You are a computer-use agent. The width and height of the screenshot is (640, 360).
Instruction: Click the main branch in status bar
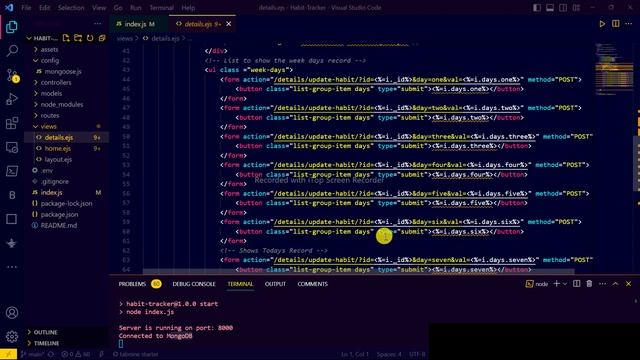[33, 354]
